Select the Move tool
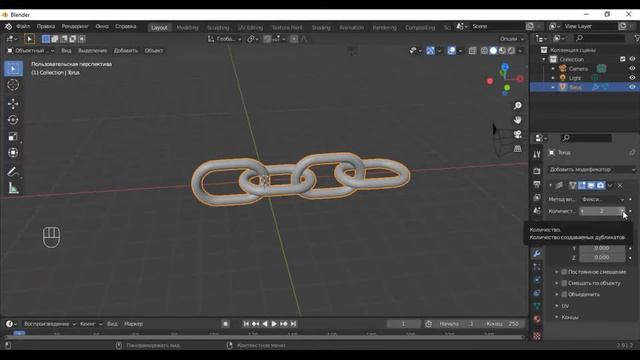Screen dimensions: 640x360 pyautogui.click(x=13, y=104)
